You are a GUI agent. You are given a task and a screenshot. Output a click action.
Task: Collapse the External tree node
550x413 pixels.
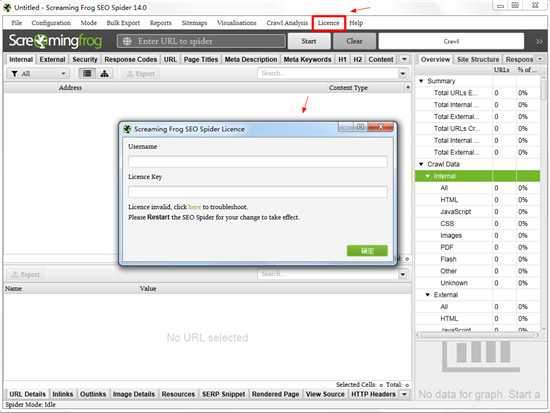pyautogui.click(x=428, y=295)
